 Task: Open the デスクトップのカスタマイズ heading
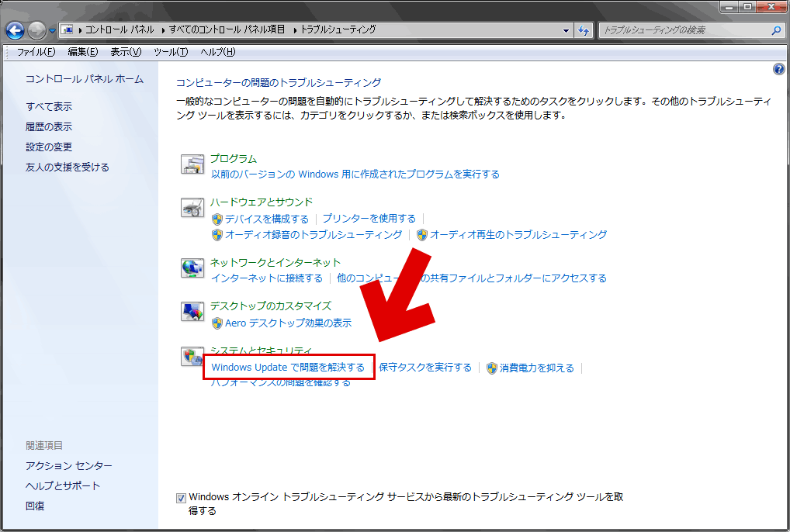pyautogui.click(x=271, y=306)
